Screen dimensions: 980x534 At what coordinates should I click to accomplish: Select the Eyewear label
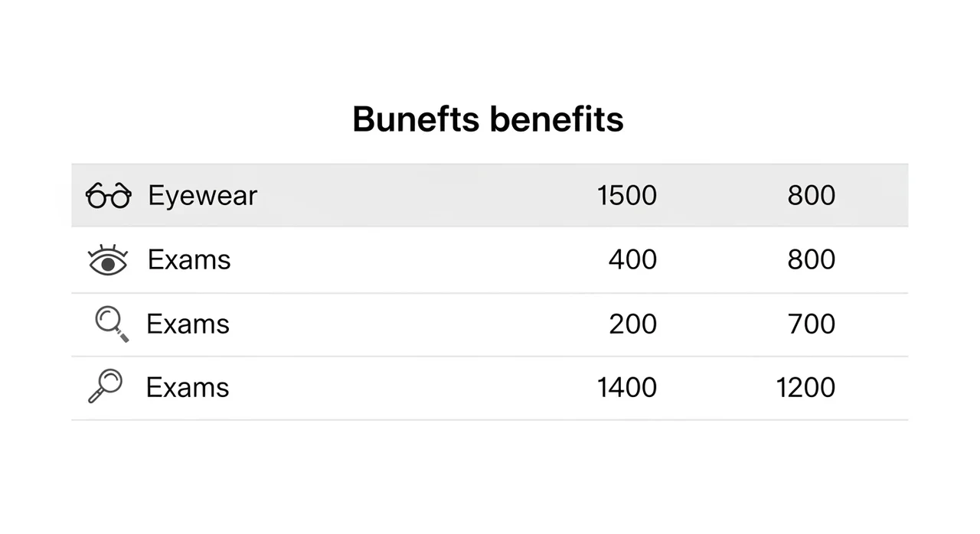(x=202, y=196)
